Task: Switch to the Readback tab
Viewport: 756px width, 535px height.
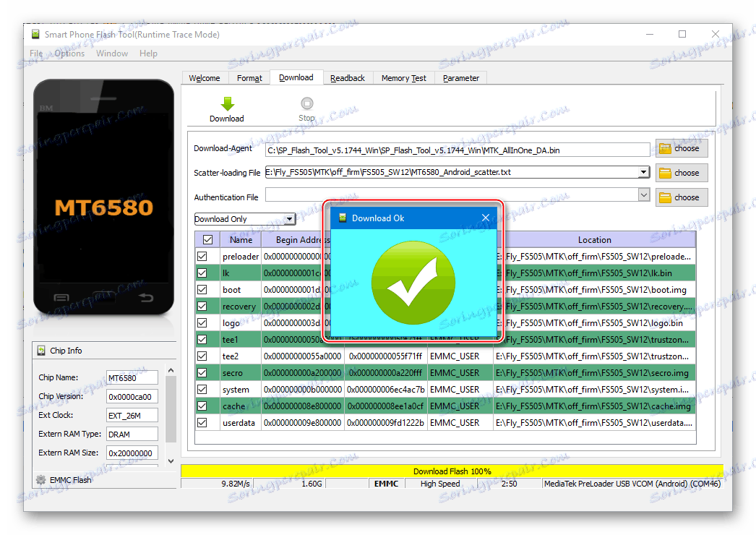Action: point(348,78)
